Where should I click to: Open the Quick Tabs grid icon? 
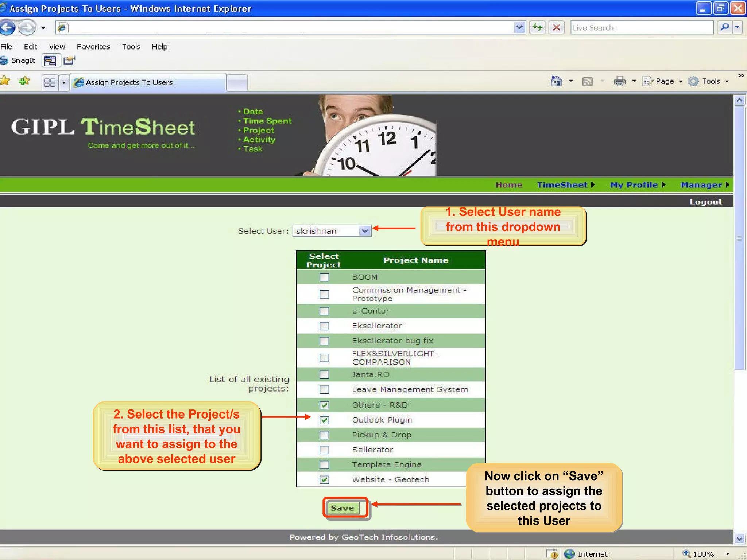pos(50,82)
